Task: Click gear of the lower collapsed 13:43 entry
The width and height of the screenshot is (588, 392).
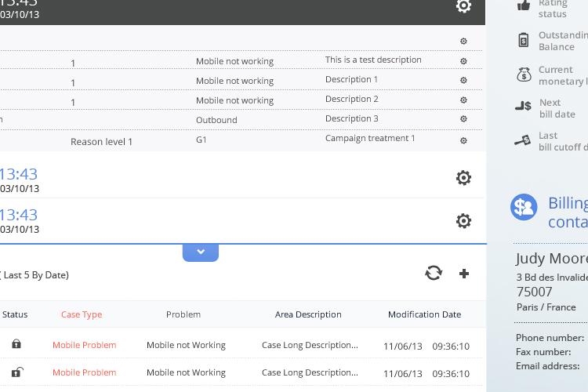Action: click(x=463, y=221)
